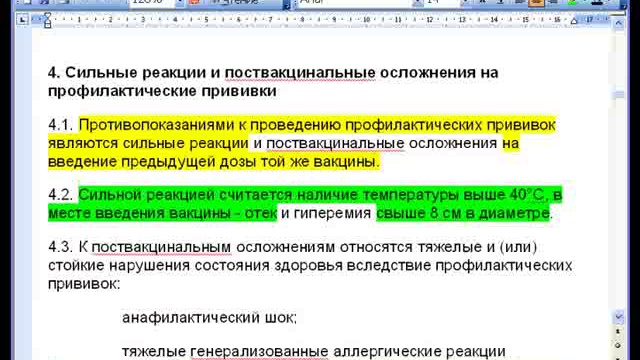Click the text "стойкие нарушения состояния здоровья"

(195, 265)
